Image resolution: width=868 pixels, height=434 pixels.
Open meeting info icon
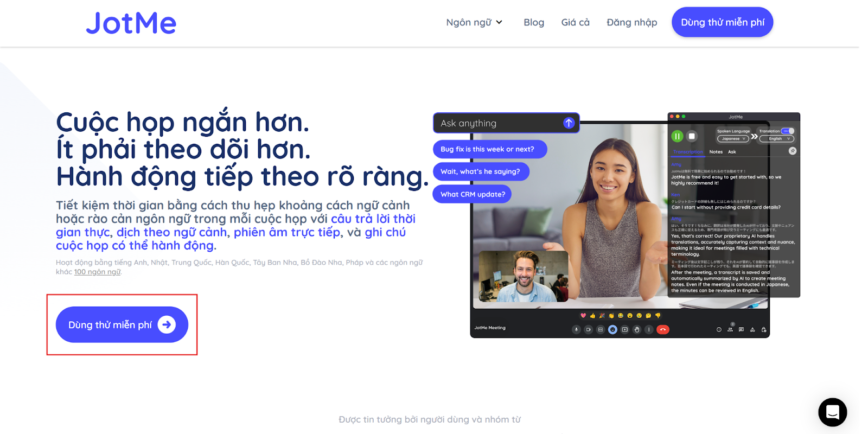(x=719, y=329)
